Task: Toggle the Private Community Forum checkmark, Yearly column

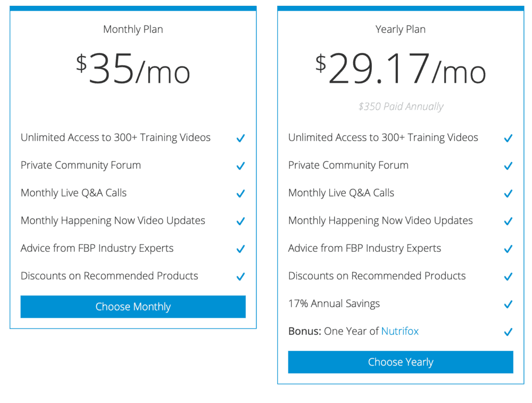Action: point(508,166)
